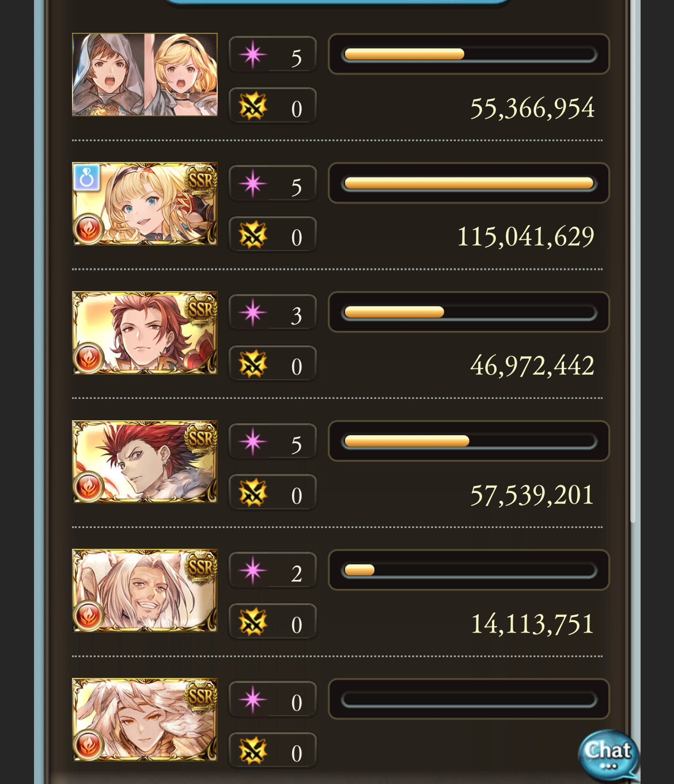Click the damage bar above 115,041,629

[469, 183]
